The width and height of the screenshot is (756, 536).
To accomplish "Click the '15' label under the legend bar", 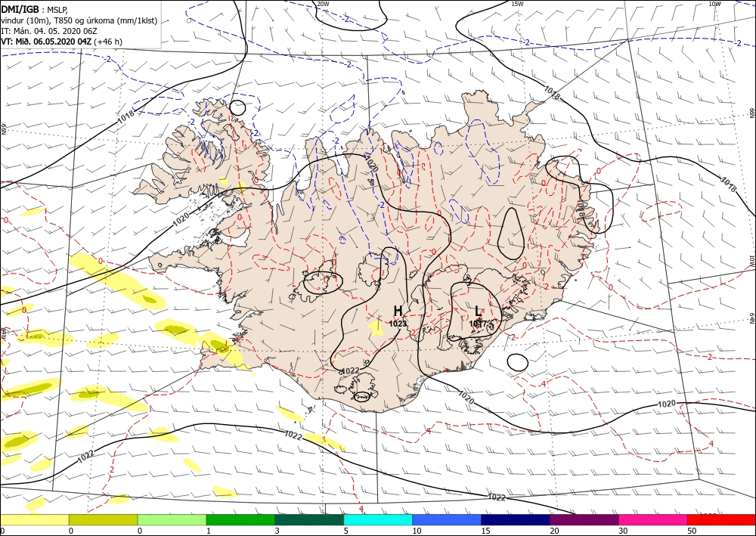I will click(x=485, y=531).
